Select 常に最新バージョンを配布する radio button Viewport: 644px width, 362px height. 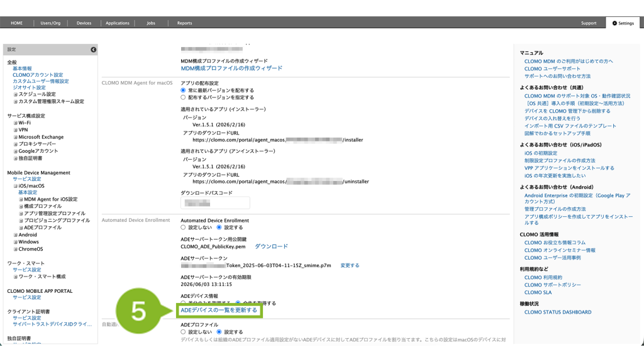point(184,90)
